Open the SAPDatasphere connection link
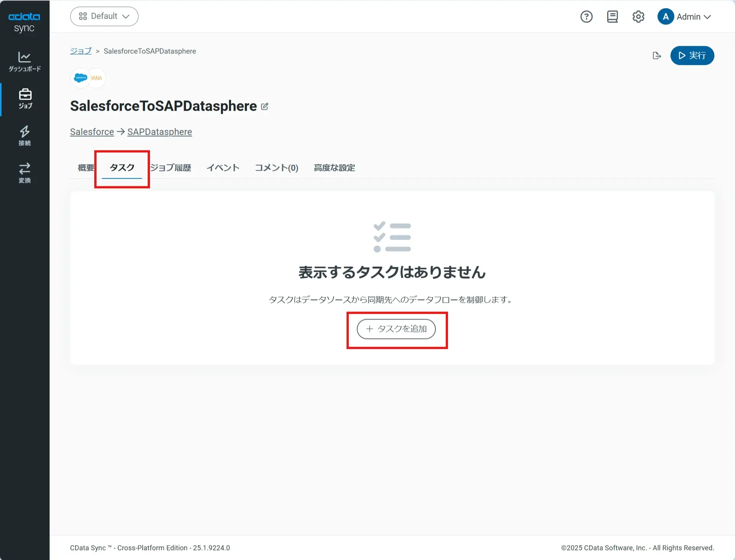The image size is (735, 560). point(160,132)
